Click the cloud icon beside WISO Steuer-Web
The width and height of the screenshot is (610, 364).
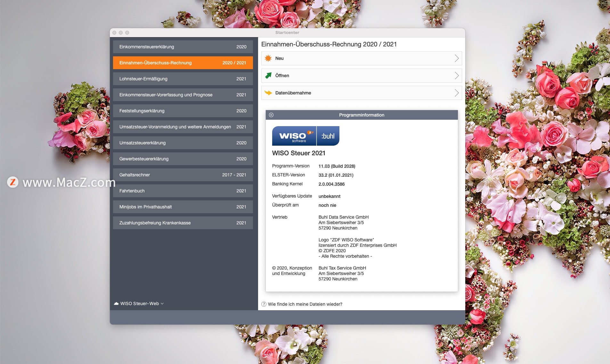[116, 303]
